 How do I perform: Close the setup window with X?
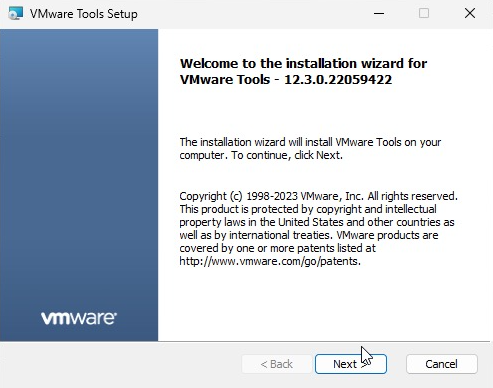pos(470,14)
